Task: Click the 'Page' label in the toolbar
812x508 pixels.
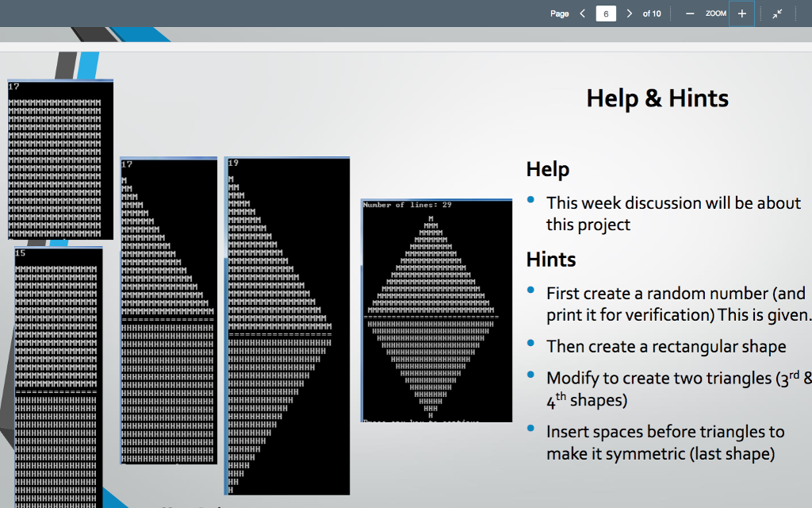Action: (x=559, y=13)
